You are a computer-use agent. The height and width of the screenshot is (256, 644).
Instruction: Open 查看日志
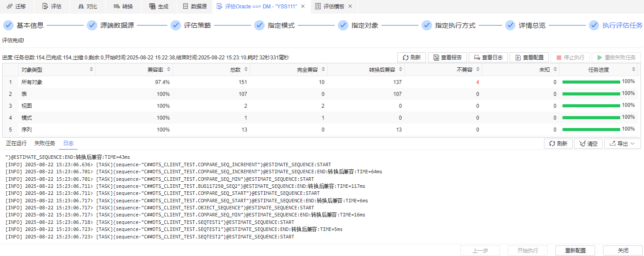[x=488, y=58]
